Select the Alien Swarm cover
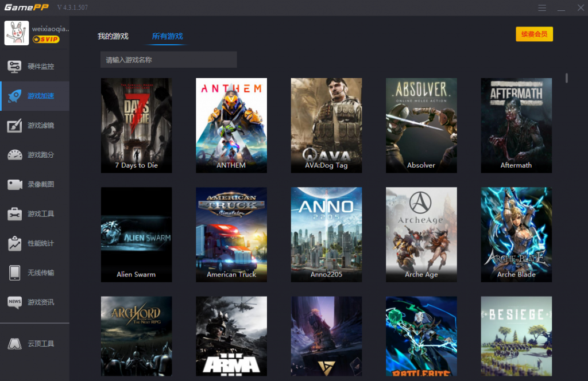Viewport: 588px width, 381px height. coord(137,235)
